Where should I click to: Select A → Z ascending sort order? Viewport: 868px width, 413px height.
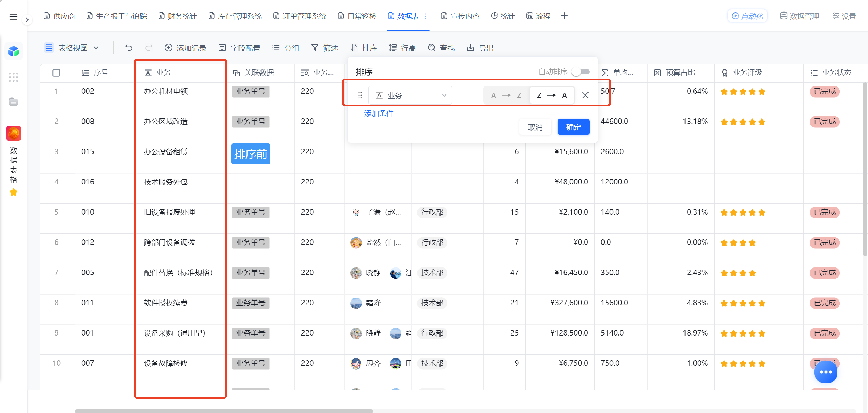pos(506,95)
